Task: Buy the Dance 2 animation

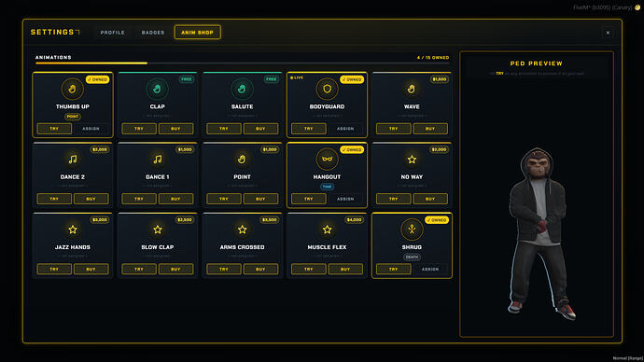Action: 91,199
